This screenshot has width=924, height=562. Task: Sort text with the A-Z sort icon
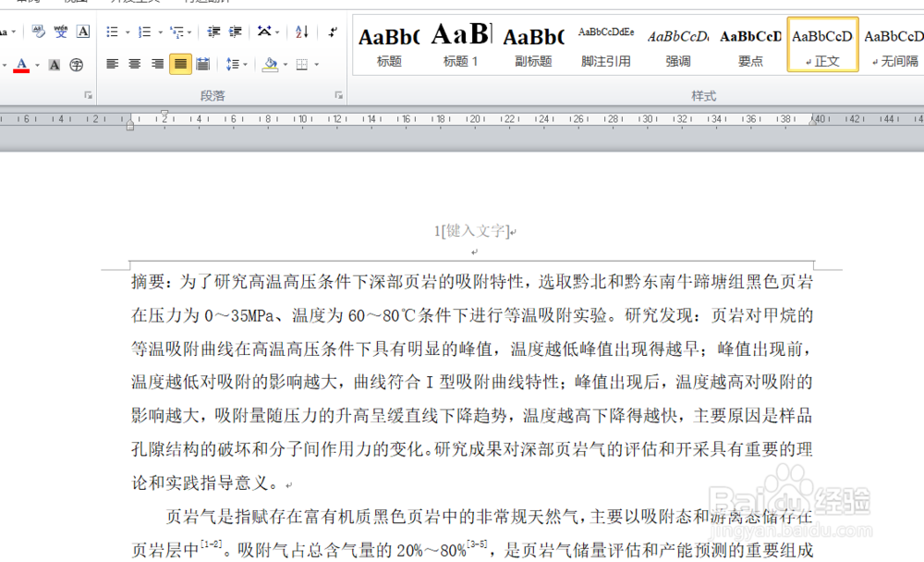[302, 31]
